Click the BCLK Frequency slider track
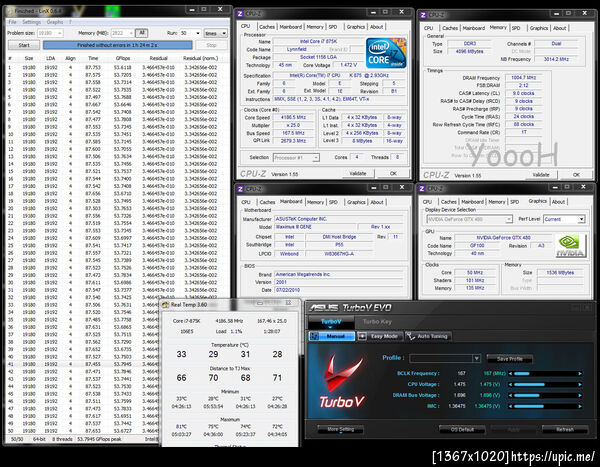Viewport: 600px width, 467px height. coord(545,373)
